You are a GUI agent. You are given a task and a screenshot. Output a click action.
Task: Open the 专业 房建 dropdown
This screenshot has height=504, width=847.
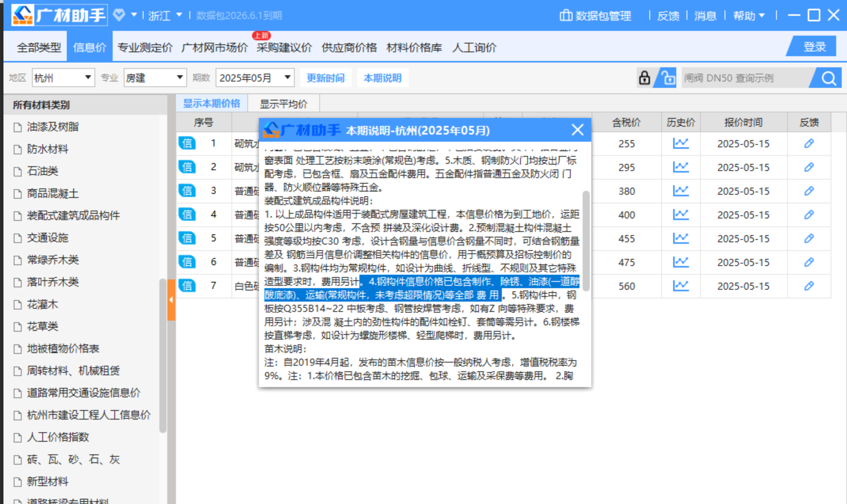coord(155,78)
